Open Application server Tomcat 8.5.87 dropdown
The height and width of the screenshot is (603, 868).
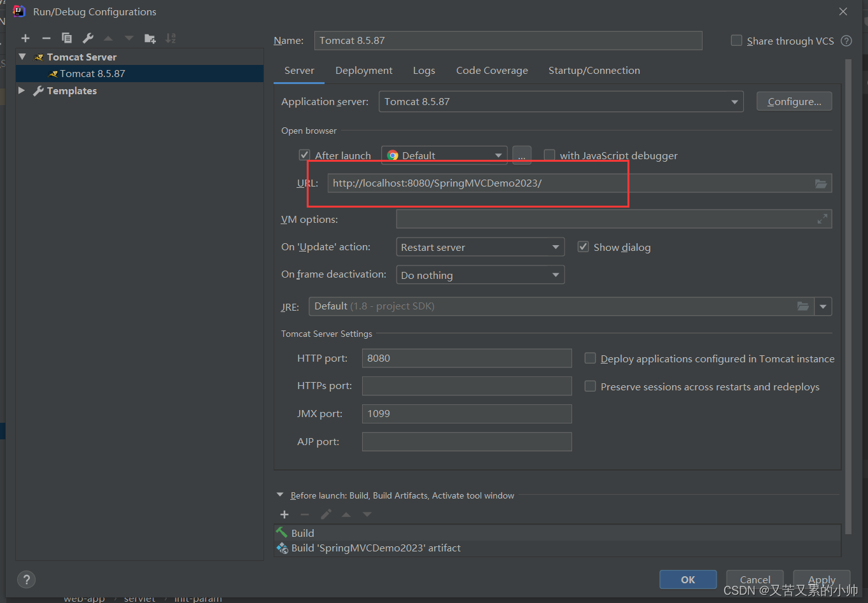(561, 102)
